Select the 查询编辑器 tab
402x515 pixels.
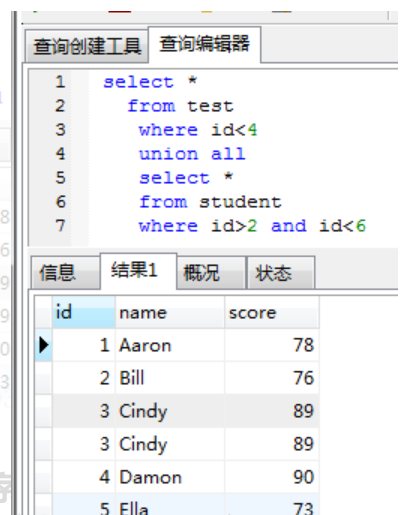pyautogui.click(x=204, y=44)
